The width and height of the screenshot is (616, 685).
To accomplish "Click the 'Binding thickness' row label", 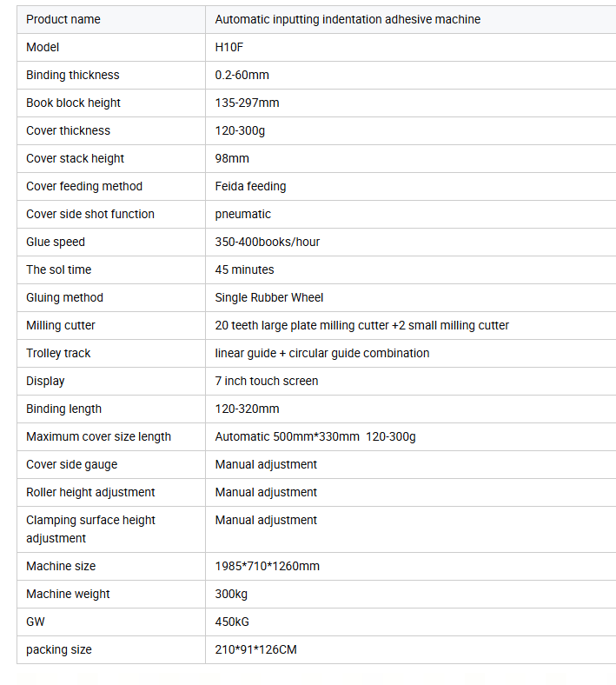I will click(x=72, y=75).
